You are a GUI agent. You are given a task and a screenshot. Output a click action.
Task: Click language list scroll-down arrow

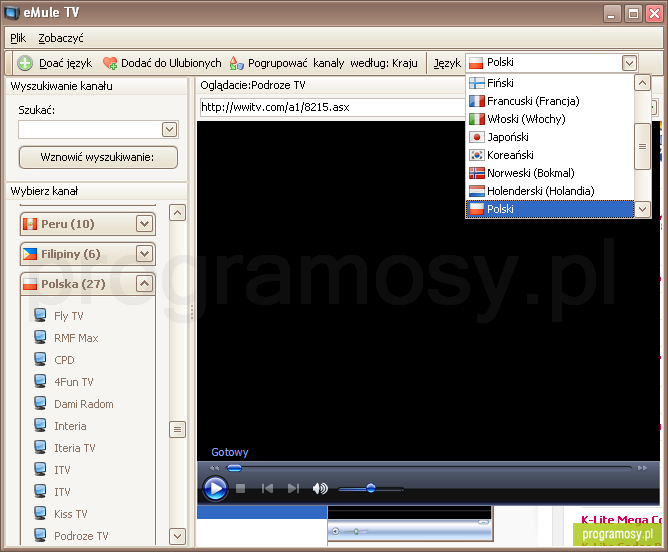coord(642,209)
